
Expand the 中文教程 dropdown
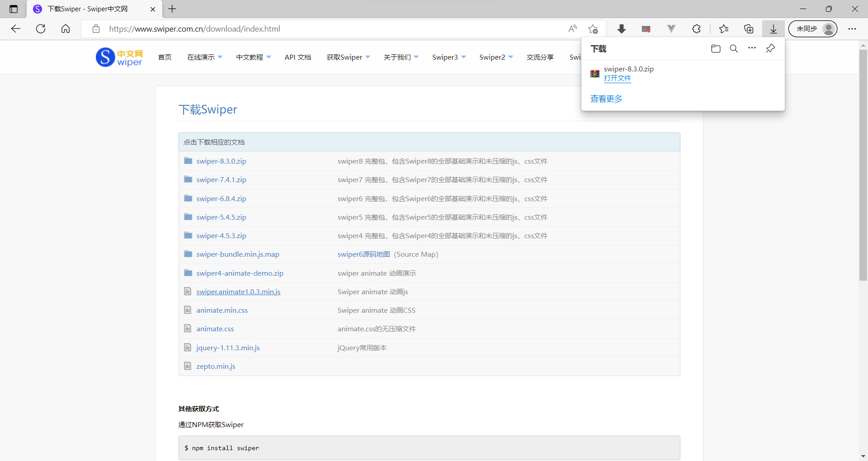pyautogui.click(x=254, y=57)
